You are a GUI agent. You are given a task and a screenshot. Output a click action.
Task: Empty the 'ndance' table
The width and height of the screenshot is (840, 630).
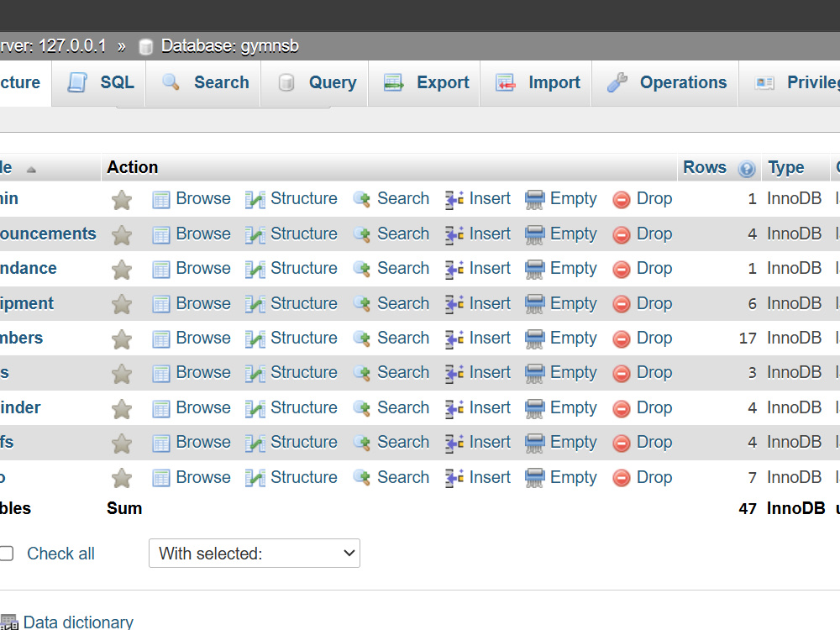pyautogui.click(x=573, y=269)
